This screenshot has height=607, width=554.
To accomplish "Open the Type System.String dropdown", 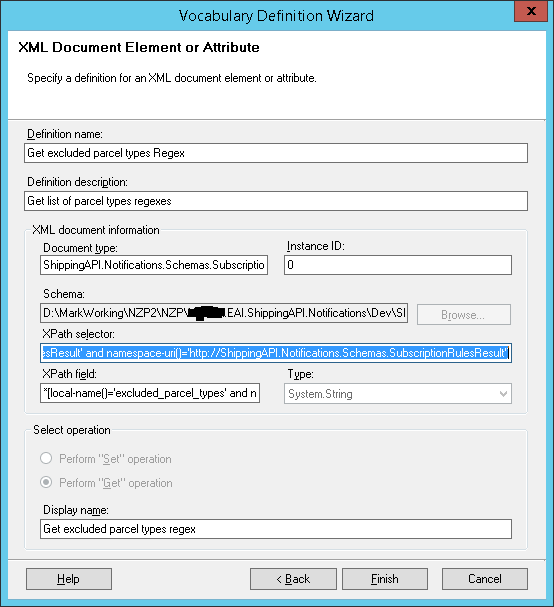I will (x=398, y=394).
